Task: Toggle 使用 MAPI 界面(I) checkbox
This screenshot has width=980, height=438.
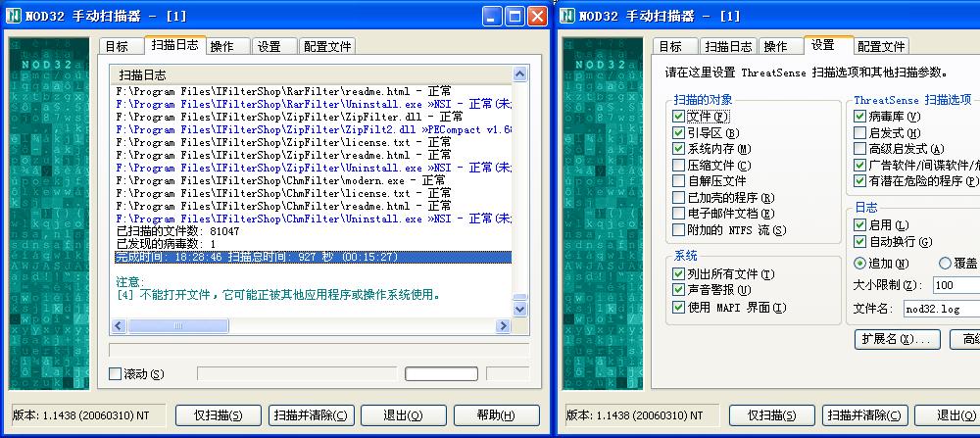Action: 678,307
